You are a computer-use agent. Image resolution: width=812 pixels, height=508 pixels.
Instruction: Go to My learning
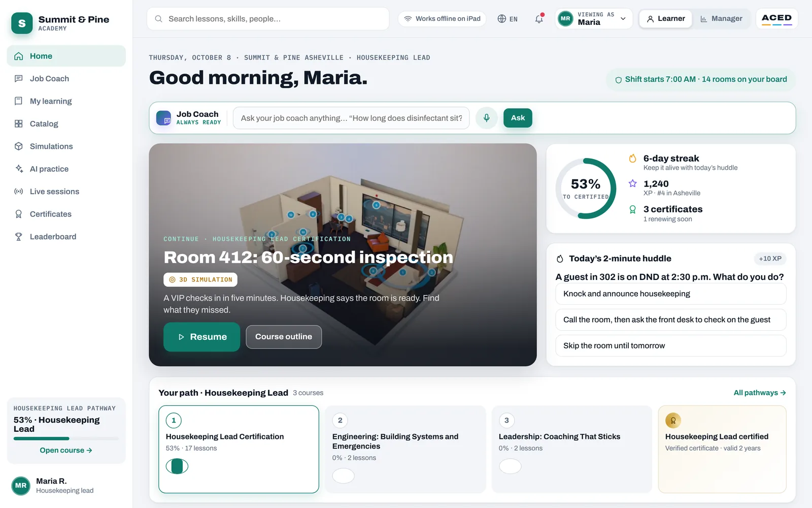tap(66, 101)
